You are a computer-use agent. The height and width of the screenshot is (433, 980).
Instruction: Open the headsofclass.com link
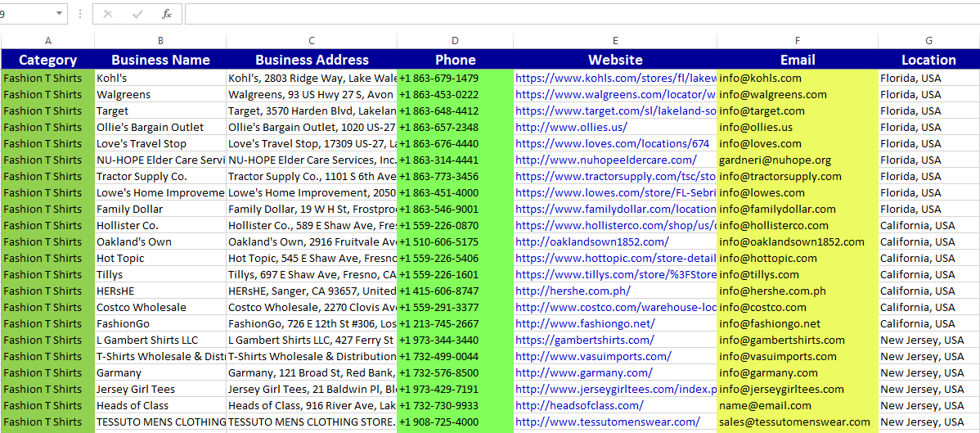[x=581, y=405]
